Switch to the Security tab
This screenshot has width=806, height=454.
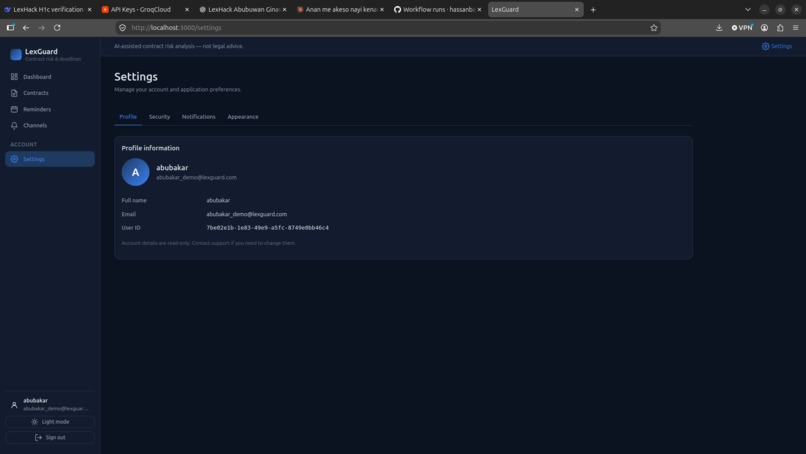(159, 117)
